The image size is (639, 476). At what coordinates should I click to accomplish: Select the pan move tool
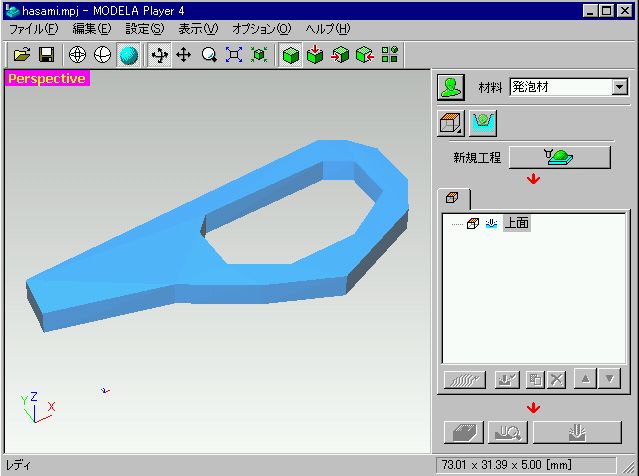pyautogui.click(x=184, y=55)
